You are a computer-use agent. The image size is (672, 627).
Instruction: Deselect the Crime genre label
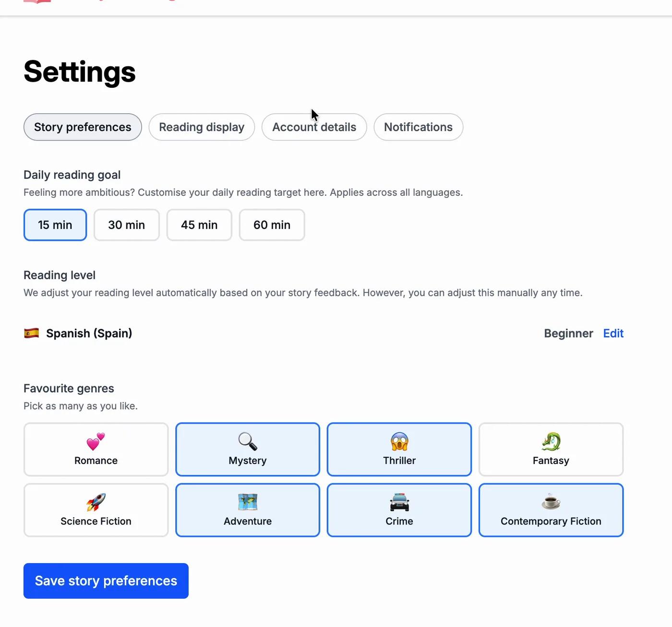tap(399, 521)
